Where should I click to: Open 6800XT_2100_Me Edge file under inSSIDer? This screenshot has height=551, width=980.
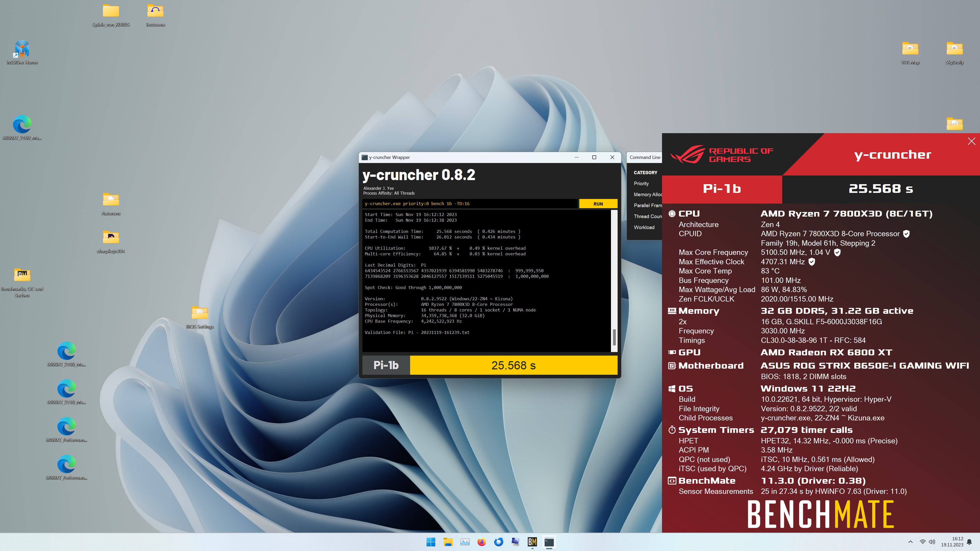[x=22, y=128]
